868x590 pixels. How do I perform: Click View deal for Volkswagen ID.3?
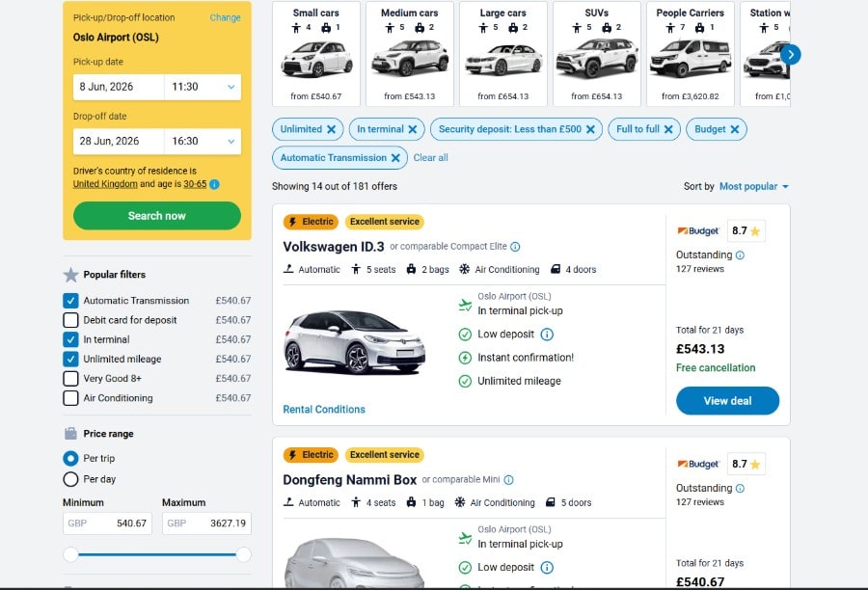point(727,401)
